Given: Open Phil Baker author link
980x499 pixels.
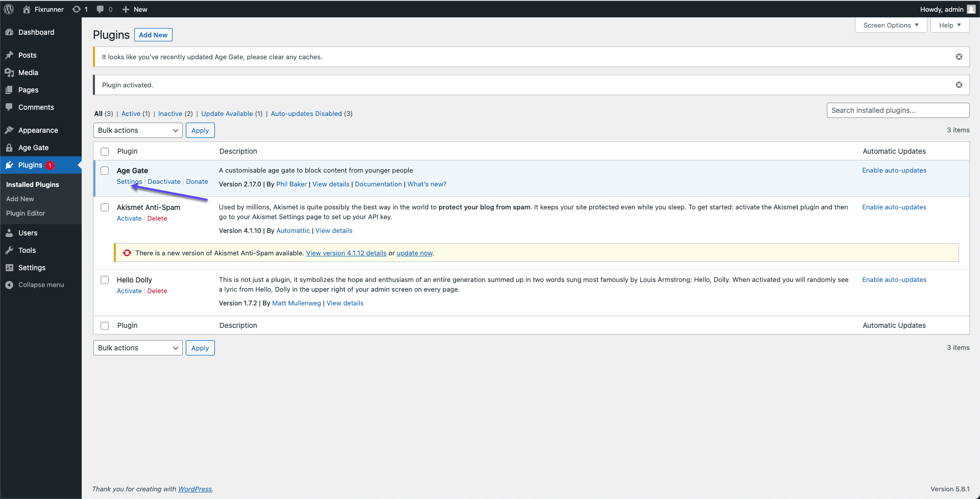Looking at the screenshot, I should pyautogui.click(x=291, y=184).
